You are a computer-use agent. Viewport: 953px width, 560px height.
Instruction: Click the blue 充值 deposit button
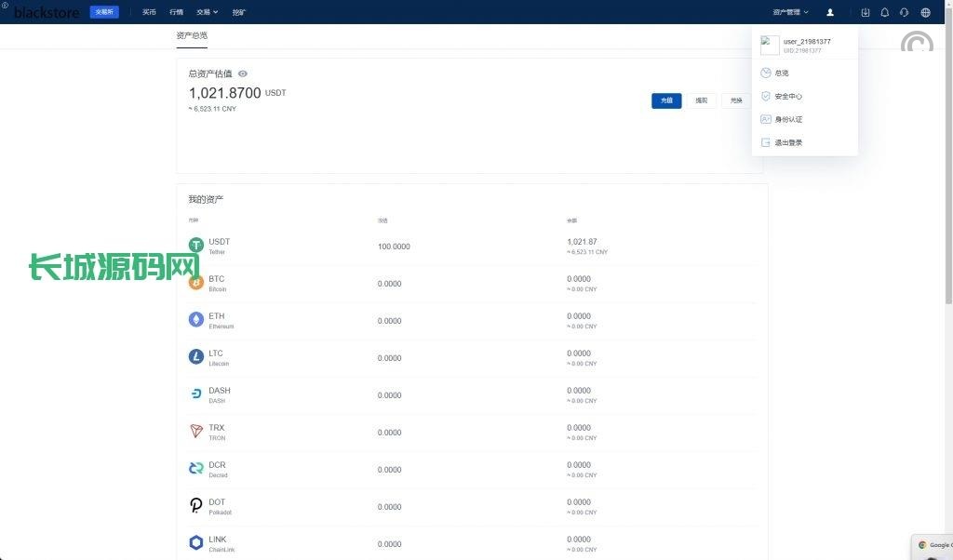point(666,100)
